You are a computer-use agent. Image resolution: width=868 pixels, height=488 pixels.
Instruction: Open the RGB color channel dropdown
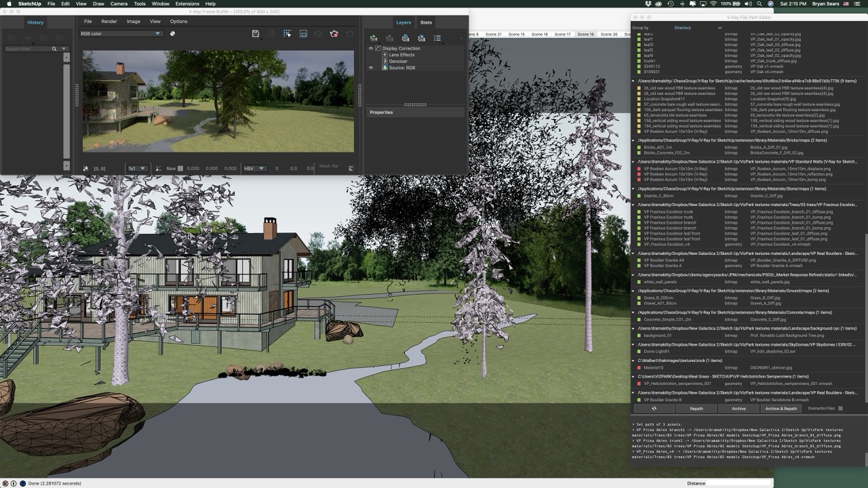point(121,33)
